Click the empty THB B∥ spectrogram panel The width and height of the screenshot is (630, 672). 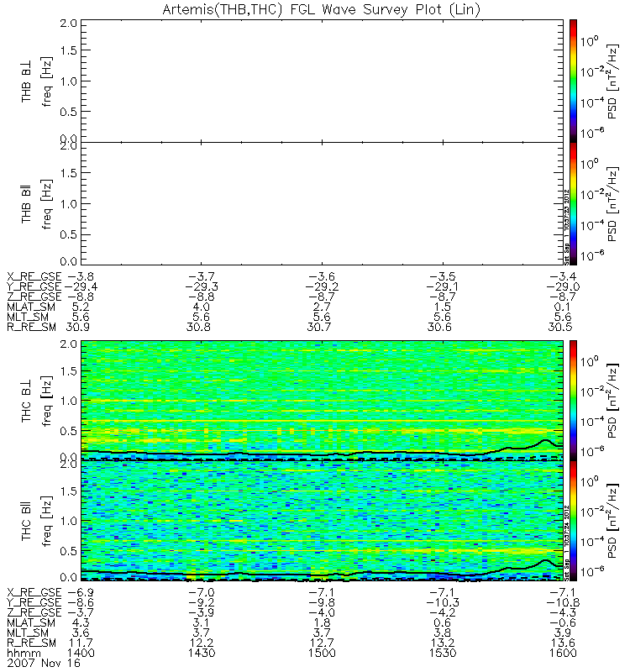pos(322,203)
